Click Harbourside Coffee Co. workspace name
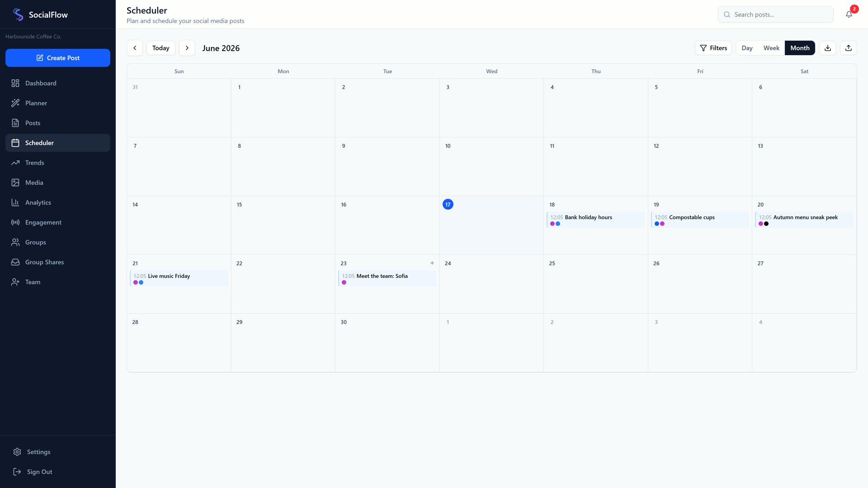The width and height of the screenshot is (868, 488). (x=33, y=37)
